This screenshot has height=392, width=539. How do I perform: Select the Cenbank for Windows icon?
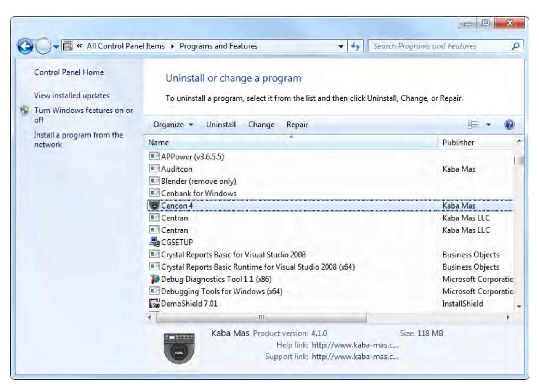(x=154, y=193)
